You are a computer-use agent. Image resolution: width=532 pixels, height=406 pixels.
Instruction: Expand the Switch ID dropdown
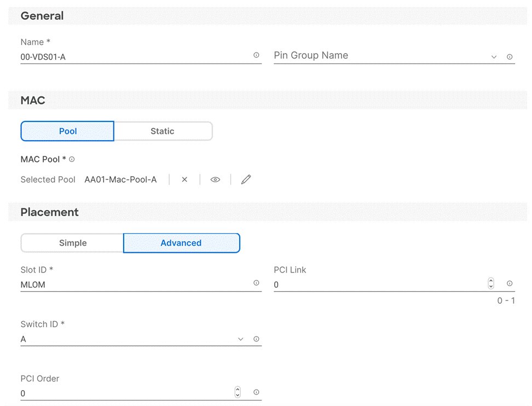click(x=240, y=339)
